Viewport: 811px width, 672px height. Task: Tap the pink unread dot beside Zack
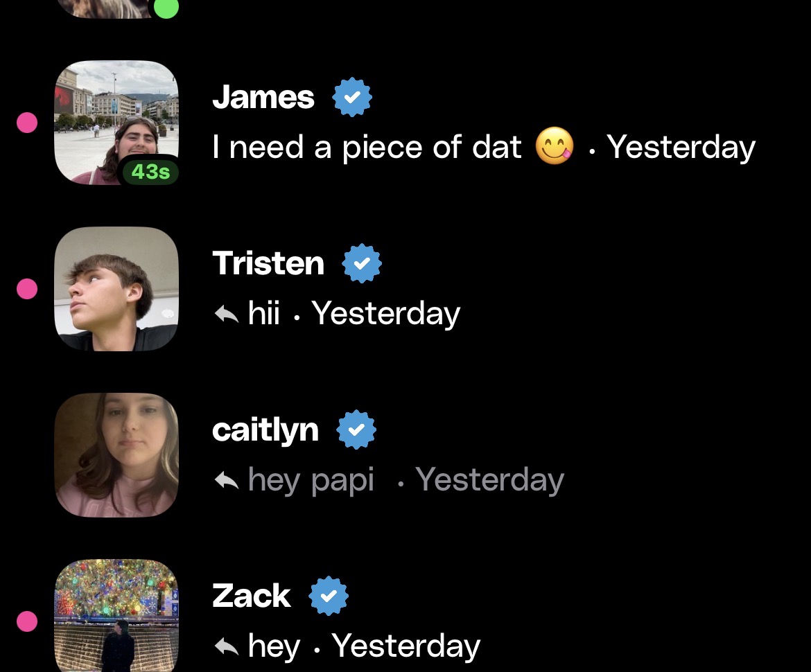click(x=27, y=621)
